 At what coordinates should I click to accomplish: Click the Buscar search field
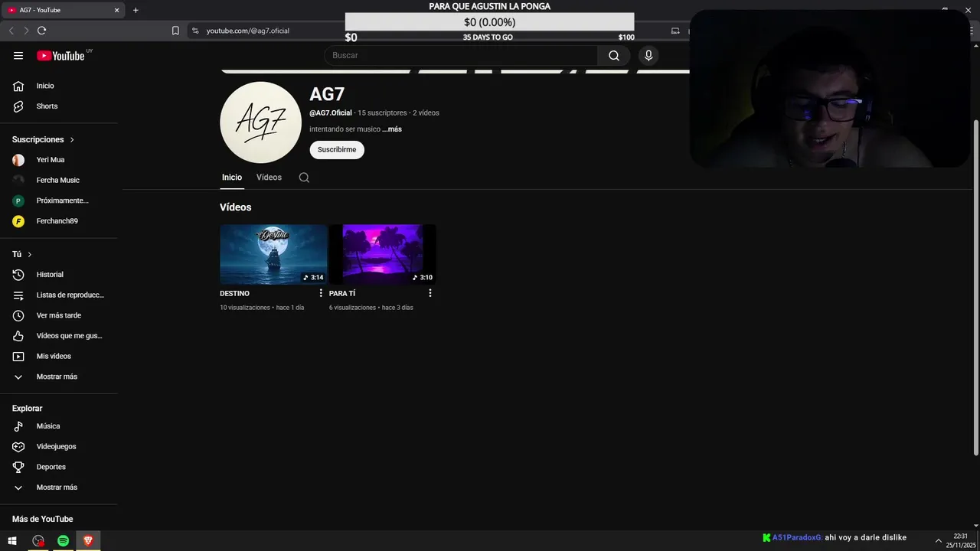point(461,55)
